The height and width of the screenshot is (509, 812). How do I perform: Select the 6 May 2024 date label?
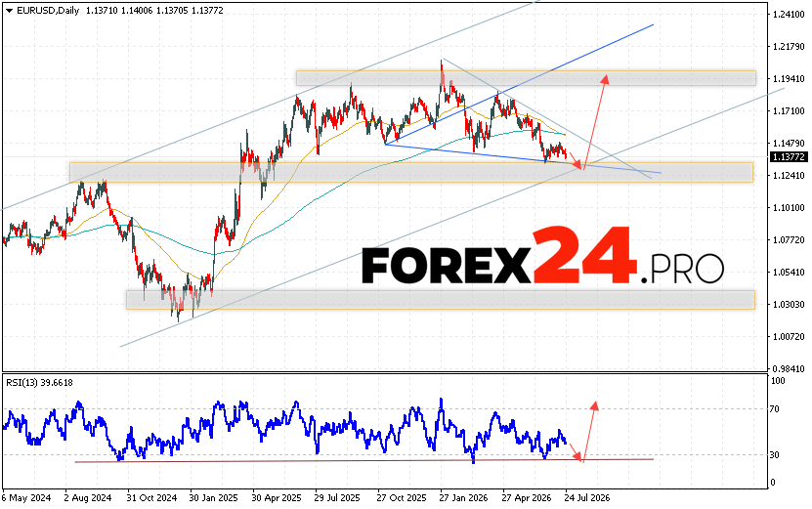26,498
